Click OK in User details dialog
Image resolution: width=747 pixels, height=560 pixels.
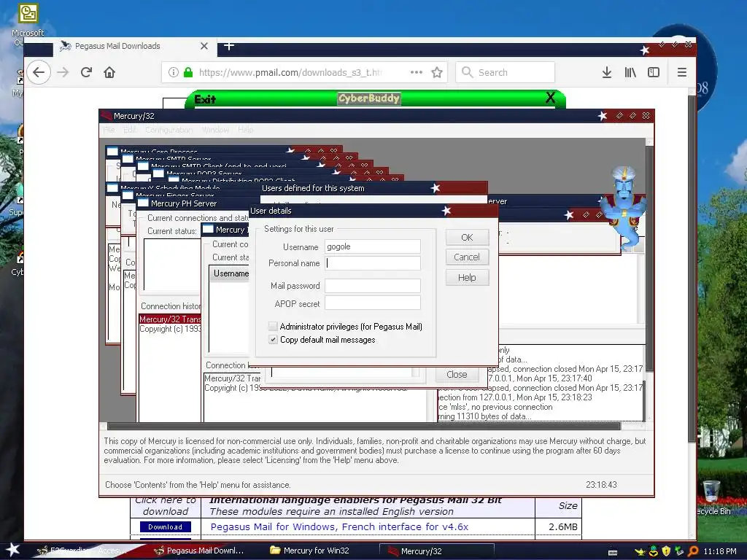[x=467, y=237]
